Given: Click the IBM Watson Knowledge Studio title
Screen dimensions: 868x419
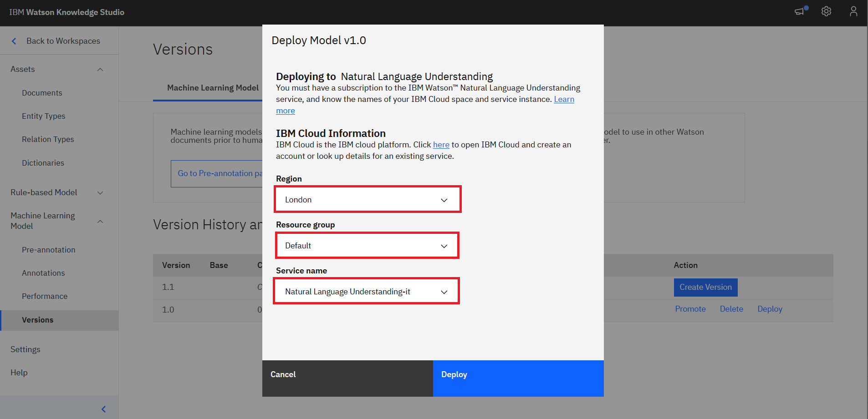Looking at the screenshot, I should [66, 12].
